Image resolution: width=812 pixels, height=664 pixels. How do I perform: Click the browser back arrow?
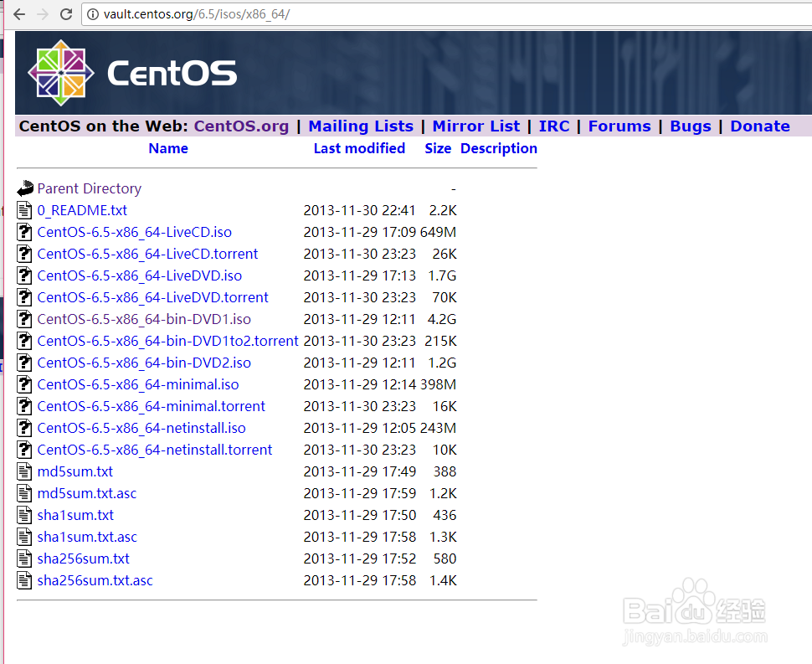tap(19, 14)
